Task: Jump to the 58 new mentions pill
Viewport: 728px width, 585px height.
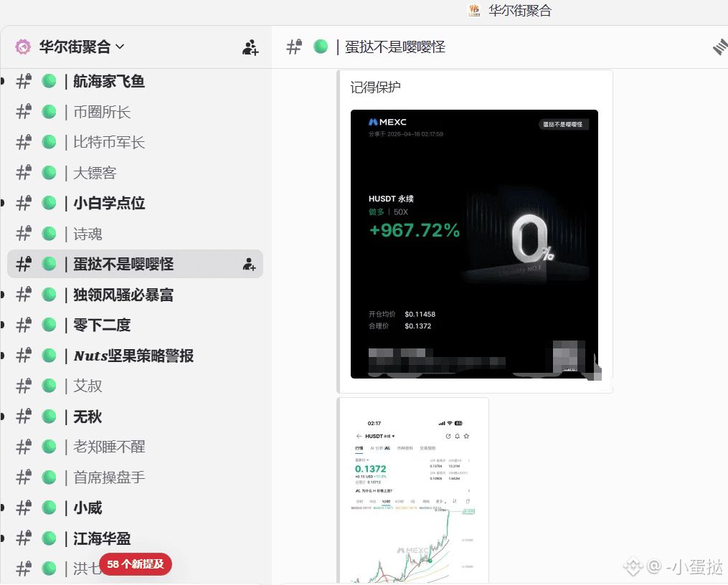Action: (x=136, y=564)
